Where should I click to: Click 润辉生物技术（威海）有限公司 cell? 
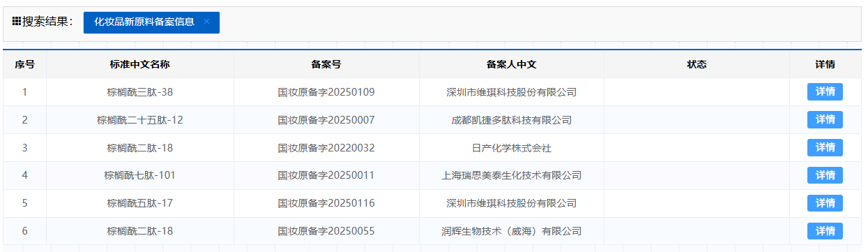(x=511, y=231)
